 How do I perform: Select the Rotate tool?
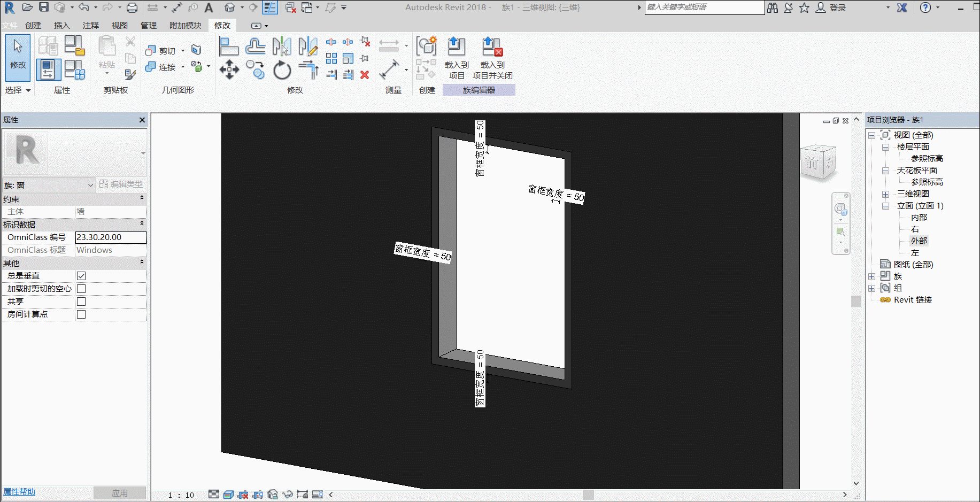(282, 69)
